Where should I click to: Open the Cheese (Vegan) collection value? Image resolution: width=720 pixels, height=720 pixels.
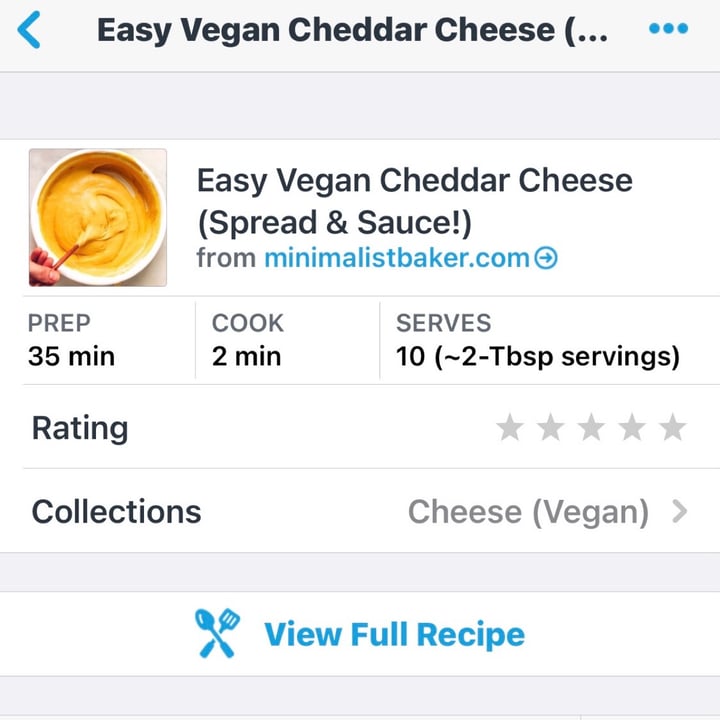click(528, 512)
